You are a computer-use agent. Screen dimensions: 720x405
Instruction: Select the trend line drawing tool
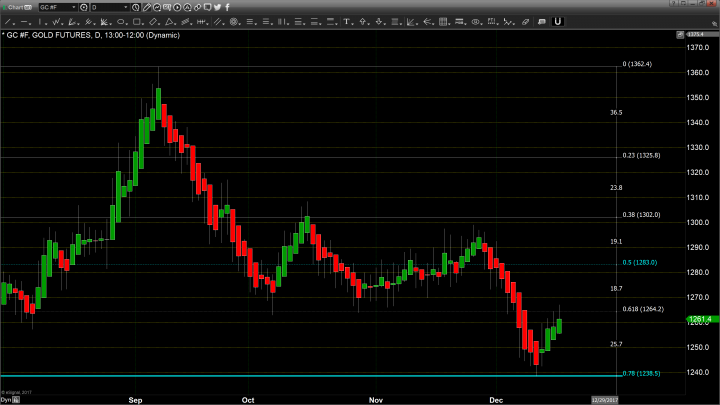(8, 22)
